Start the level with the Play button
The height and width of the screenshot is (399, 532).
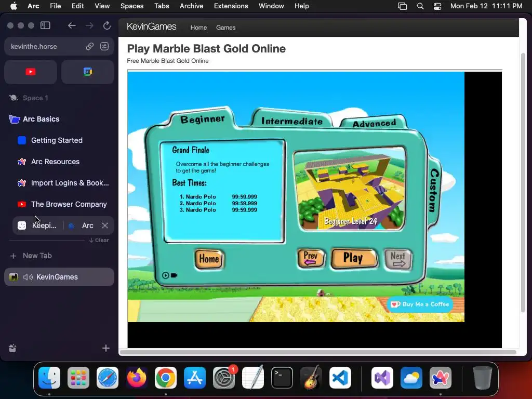(353, 259)
